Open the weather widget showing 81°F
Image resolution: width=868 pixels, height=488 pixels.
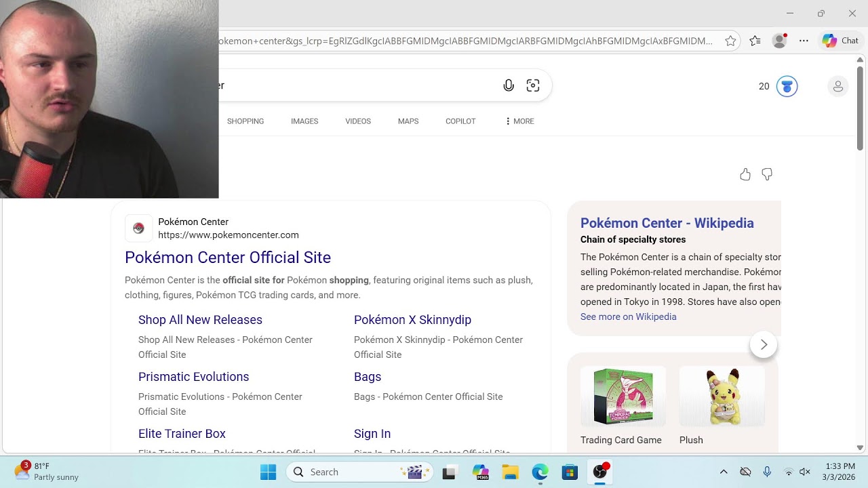46,472
